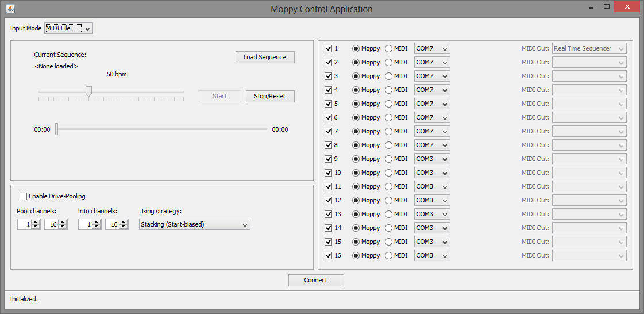Image resolution: width=644 pixels, height=314 pixels.
Task: Click the Java icon in the title bar
Action: (10, 9)
